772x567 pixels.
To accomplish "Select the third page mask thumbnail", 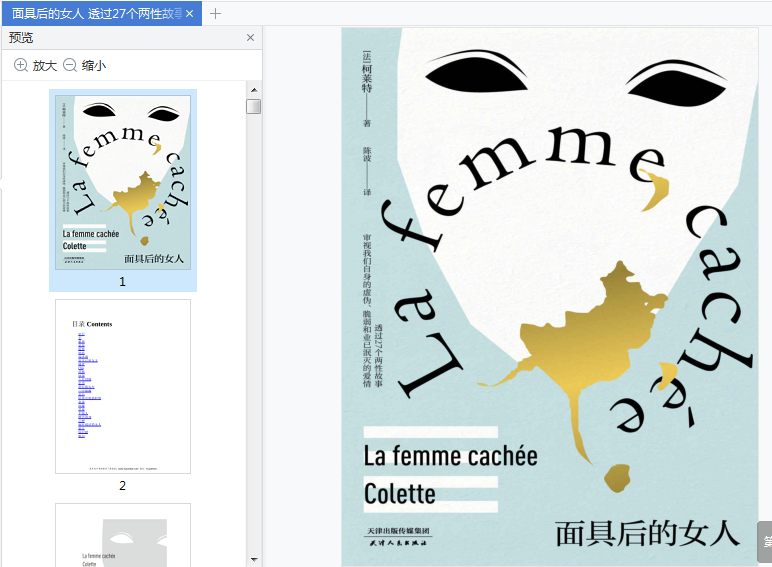I will tap(123, 535).
